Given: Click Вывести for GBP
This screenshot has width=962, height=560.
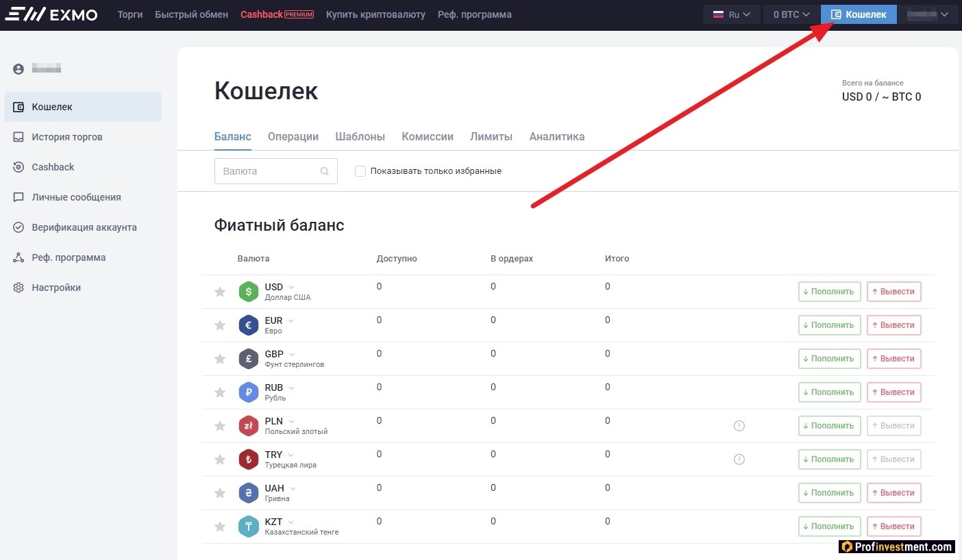Looking at the screenshot, I should tap(894, 359).
